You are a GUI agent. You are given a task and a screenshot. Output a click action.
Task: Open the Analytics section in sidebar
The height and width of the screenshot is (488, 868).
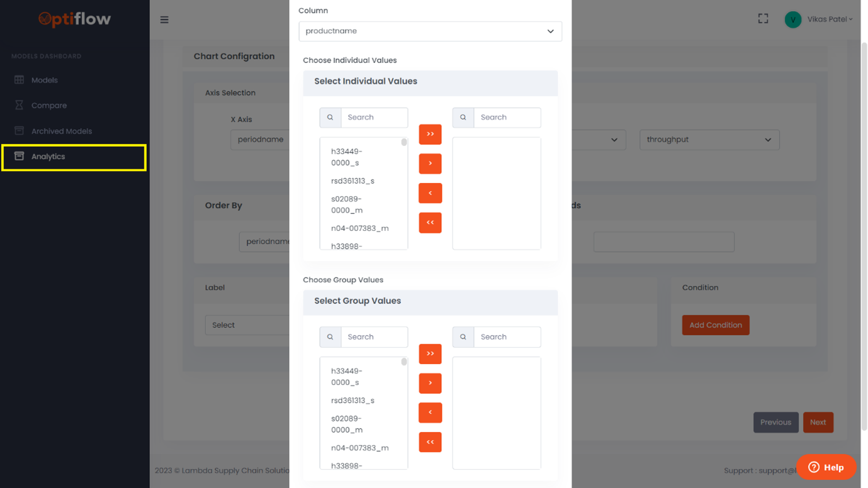click(48, 156)
